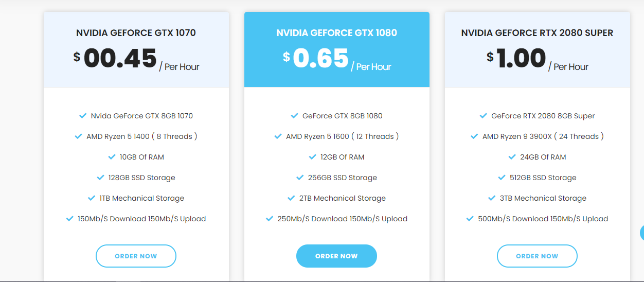Click checkmark beside AMD Ryzen 9 3900X

click(474, 136)
